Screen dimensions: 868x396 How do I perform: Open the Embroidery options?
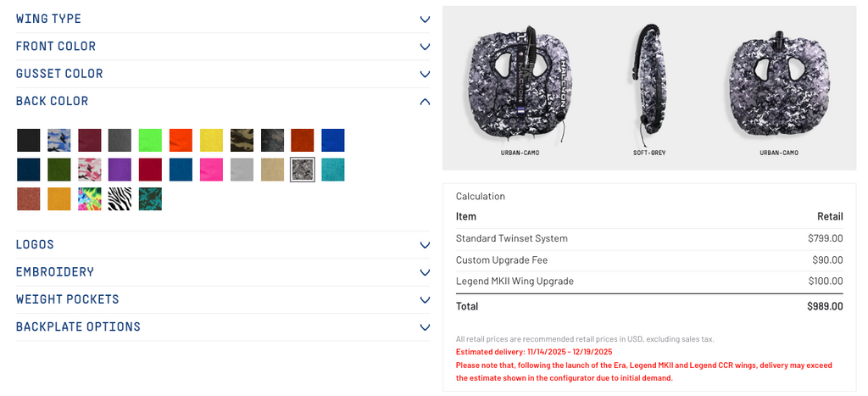222,272
